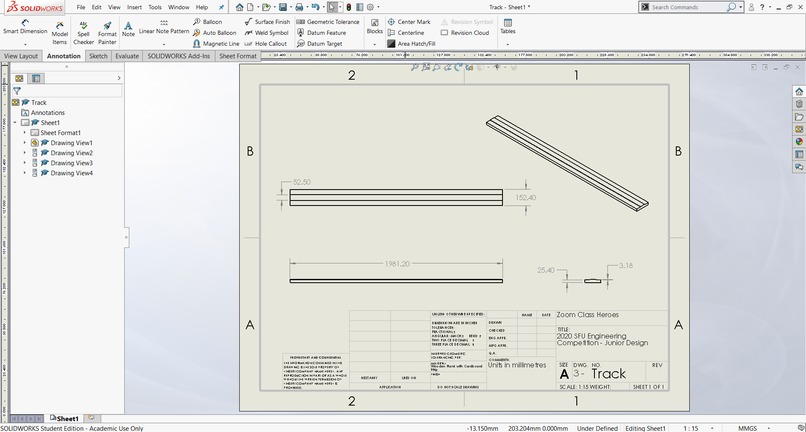Open the Tools menu
Viewport: 806px width, 432px height.
click(x=155, y=7)
